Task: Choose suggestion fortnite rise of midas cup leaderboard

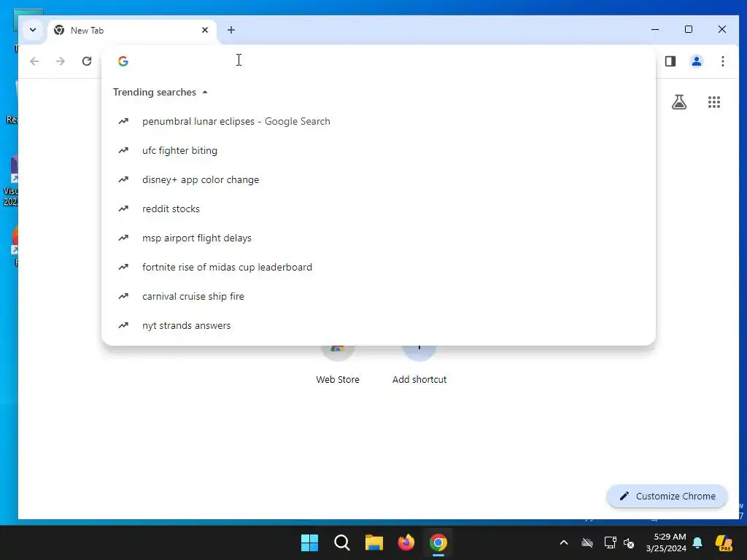Action: 379,267
